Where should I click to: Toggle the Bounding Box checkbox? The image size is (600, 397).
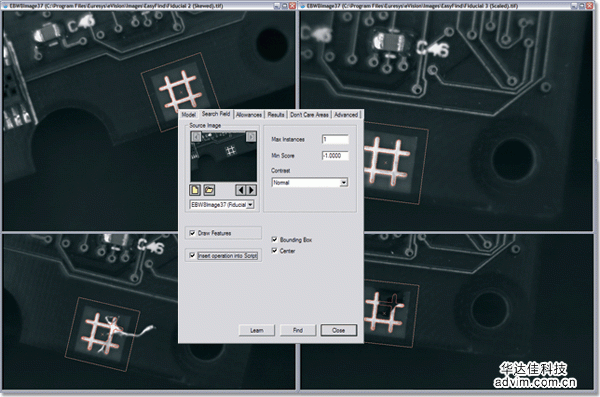click(274, 240)
